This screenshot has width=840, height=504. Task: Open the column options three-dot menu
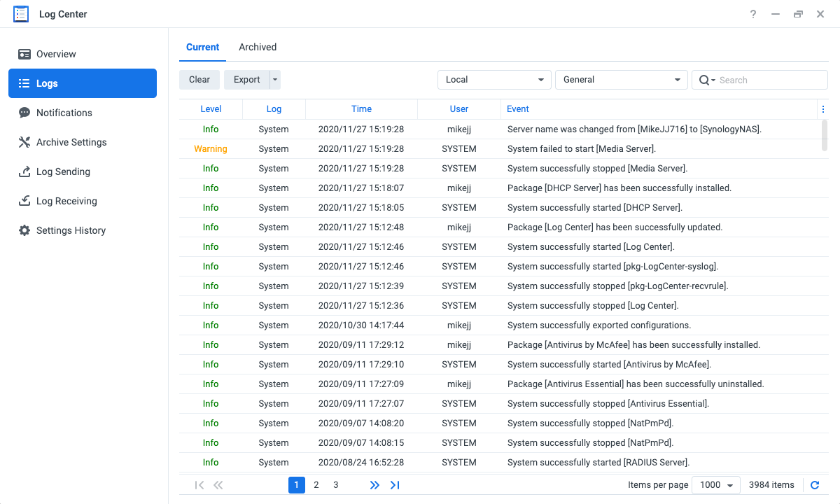[x=822, y=109]
